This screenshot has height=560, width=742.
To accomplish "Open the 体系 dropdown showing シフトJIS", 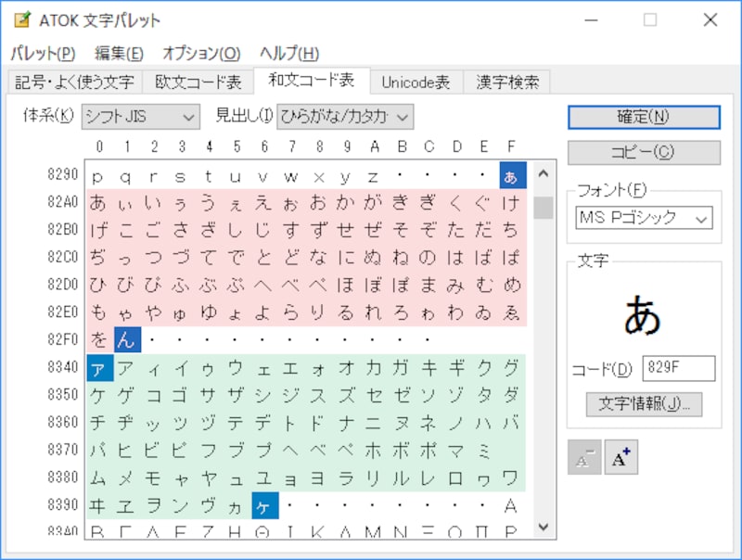I will pos(140,117).
